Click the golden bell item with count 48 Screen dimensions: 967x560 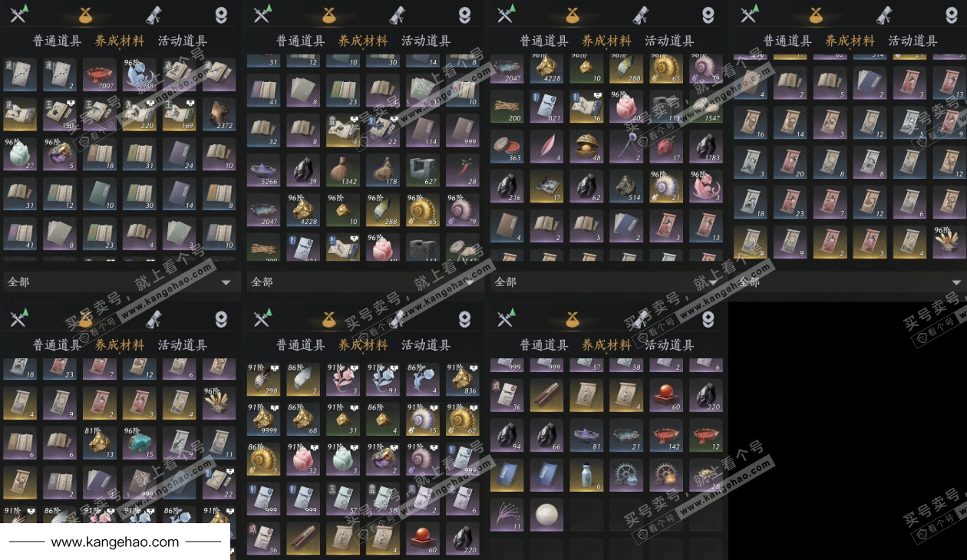pos(587,147)
